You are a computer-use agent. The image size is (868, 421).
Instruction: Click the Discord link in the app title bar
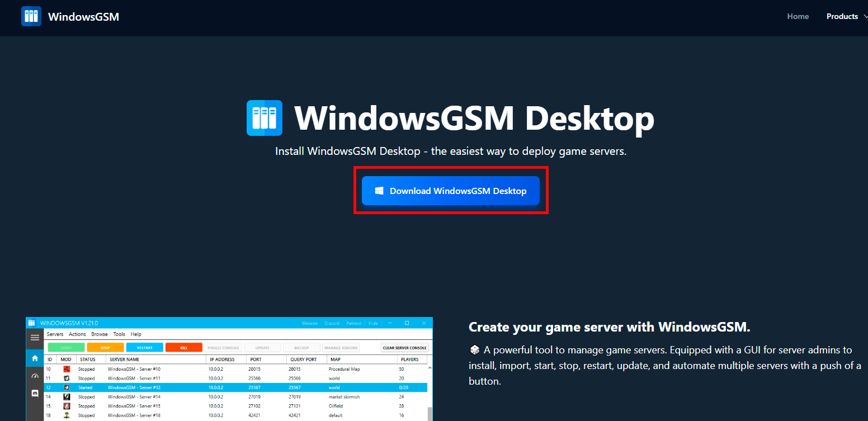pyautogui.click(x=332, y=323)
